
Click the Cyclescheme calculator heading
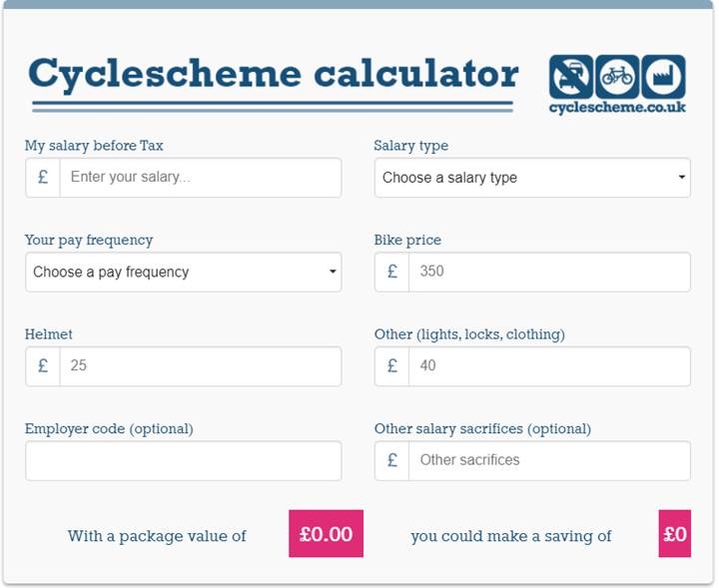coord(274,73)
